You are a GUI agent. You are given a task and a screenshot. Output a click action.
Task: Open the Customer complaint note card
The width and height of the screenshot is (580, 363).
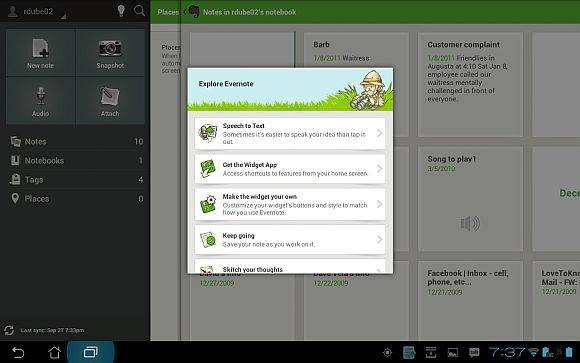471,84
